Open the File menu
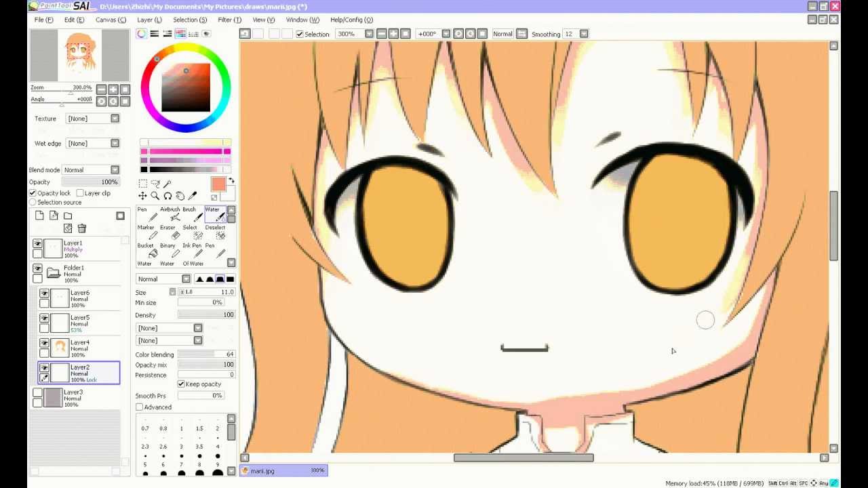Screen dimensions: 868x488 click(44, 20)
